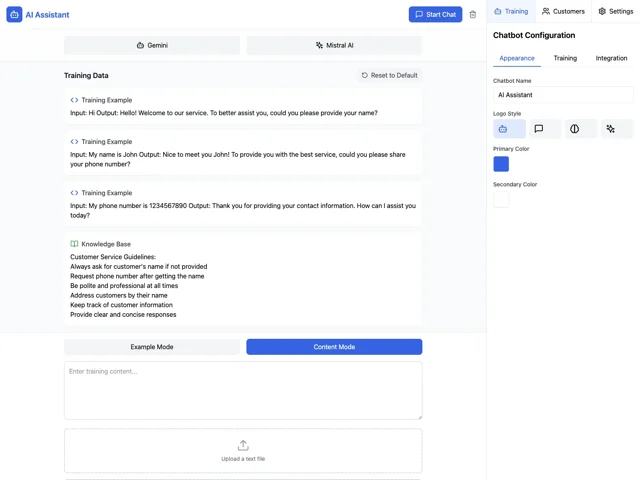Click the 'Upload a text file' drop area
The width and height of the screenshot is (640, 480).
tap(243, 451)
